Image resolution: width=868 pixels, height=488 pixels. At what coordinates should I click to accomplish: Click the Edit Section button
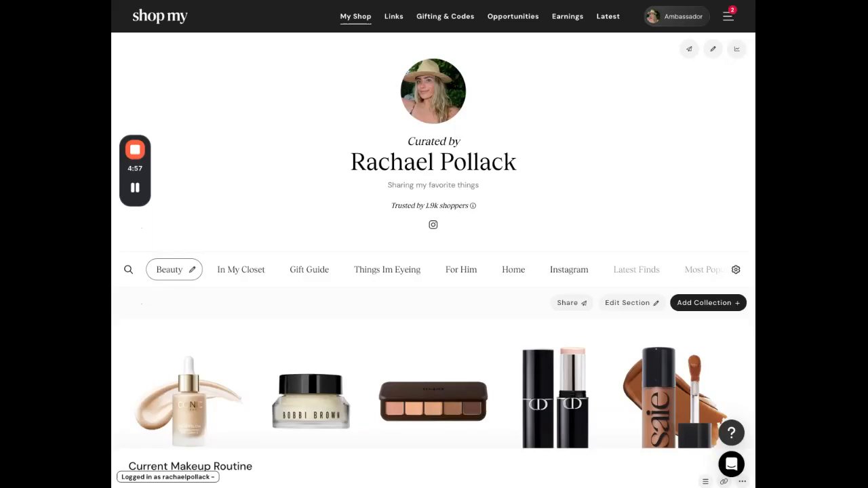[x=632, y=303]
